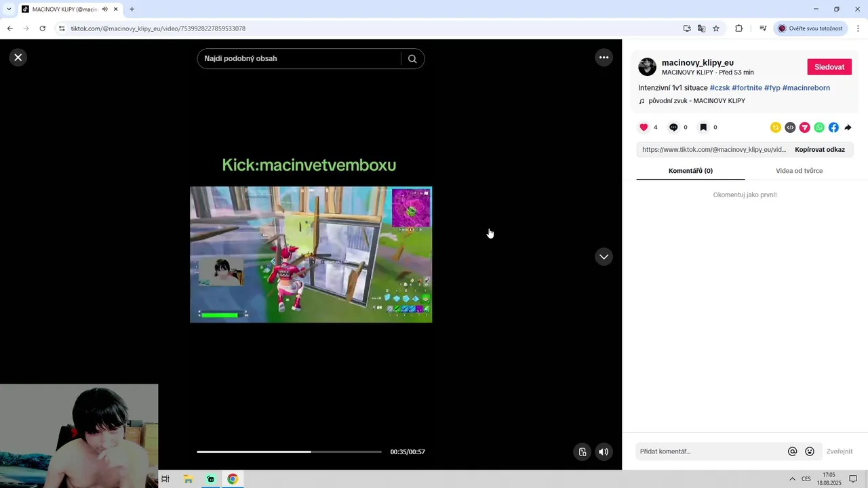The width and height of the screenshot is (868, 488).
Task: Open the three-dots video options menu
Action: [604, 58]
